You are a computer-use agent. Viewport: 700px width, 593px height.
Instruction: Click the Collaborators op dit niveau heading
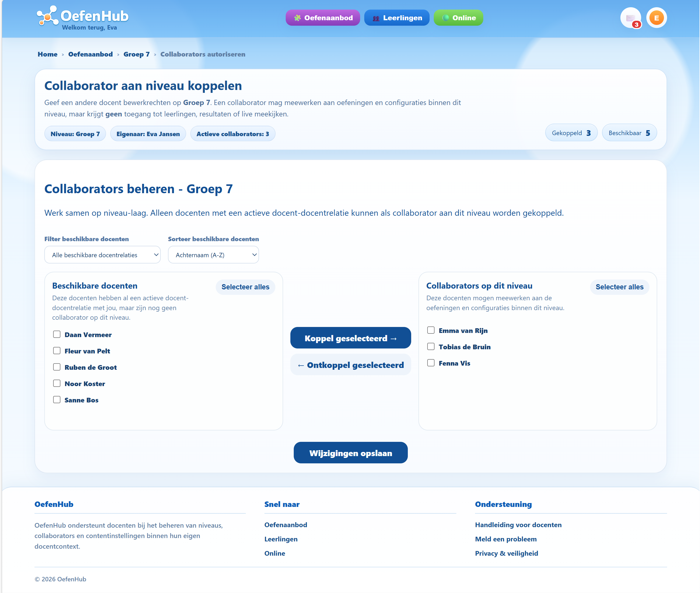(x=479, y=286)
